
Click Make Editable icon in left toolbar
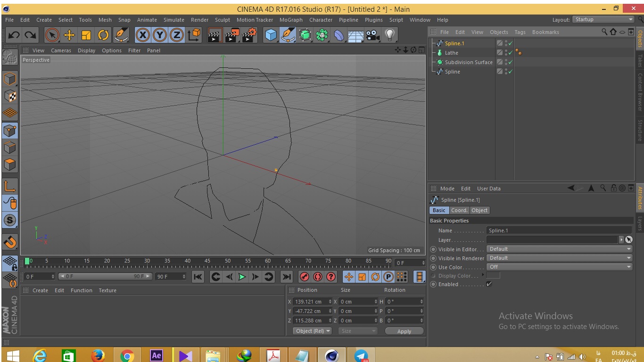10,58
